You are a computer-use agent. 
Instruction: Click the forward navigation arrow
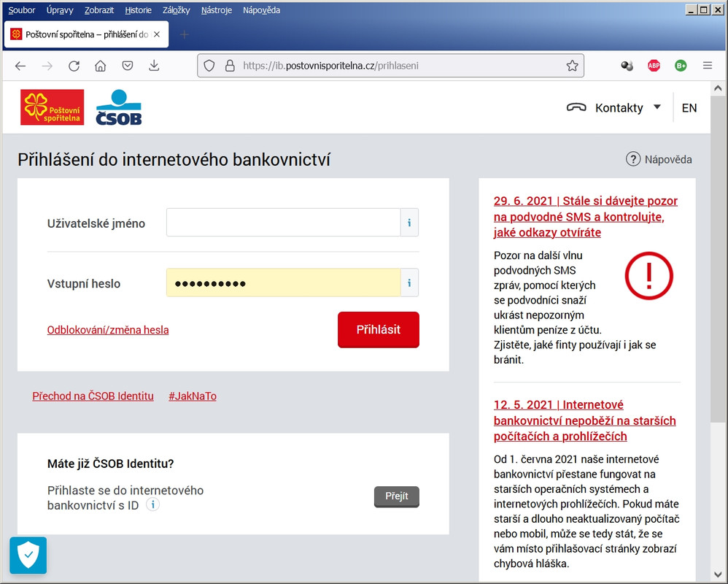47,66
